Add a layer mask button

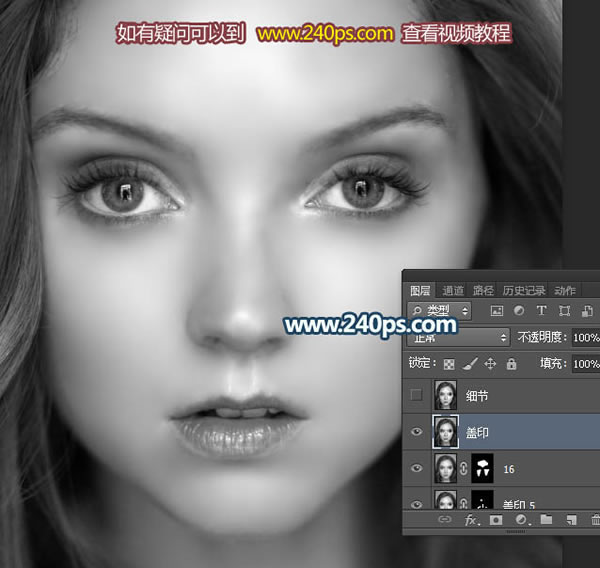tap(496, 520)
